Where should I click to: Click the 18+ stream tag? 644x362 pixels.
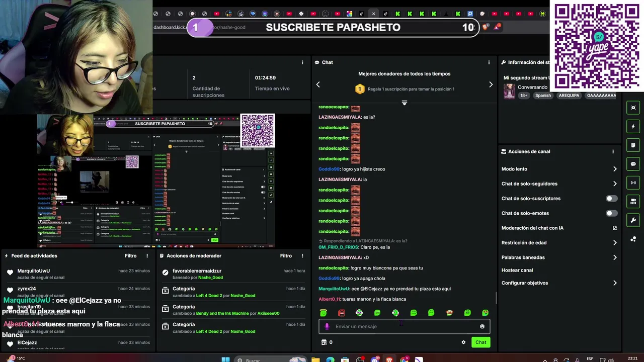pyautogui.click(x=524, y=96)
